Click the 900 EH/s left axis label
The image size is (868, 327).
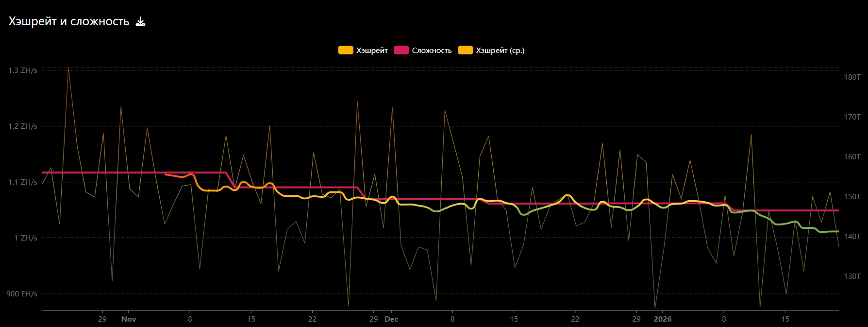22,294
